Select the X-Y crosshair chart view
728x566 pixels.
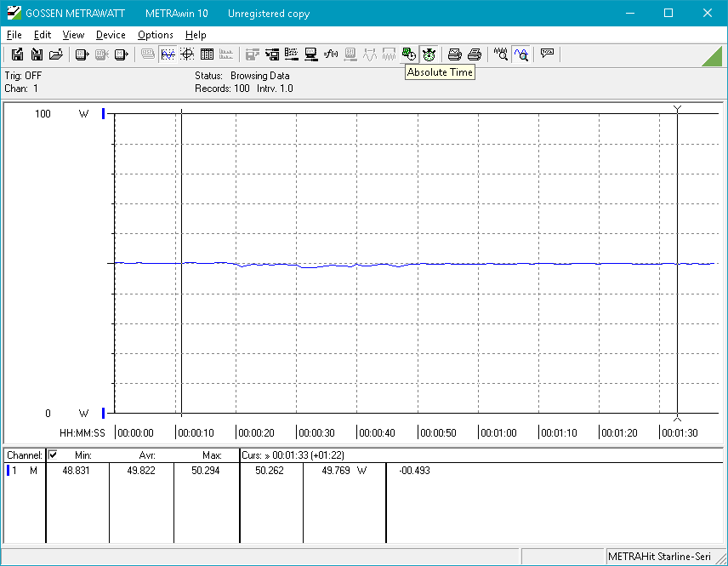187,54
